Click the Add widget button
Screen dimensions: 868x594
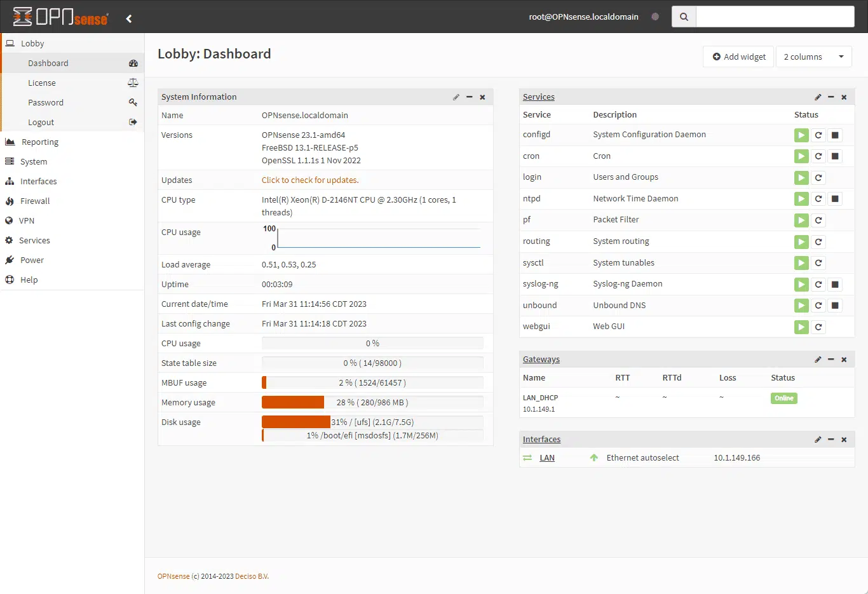[x=738, y=57]
